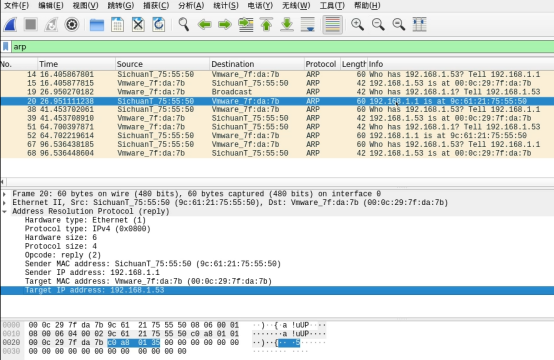554x360 pixels.
Task: Sort by the Length column header
Action: (x=354, y=64)
